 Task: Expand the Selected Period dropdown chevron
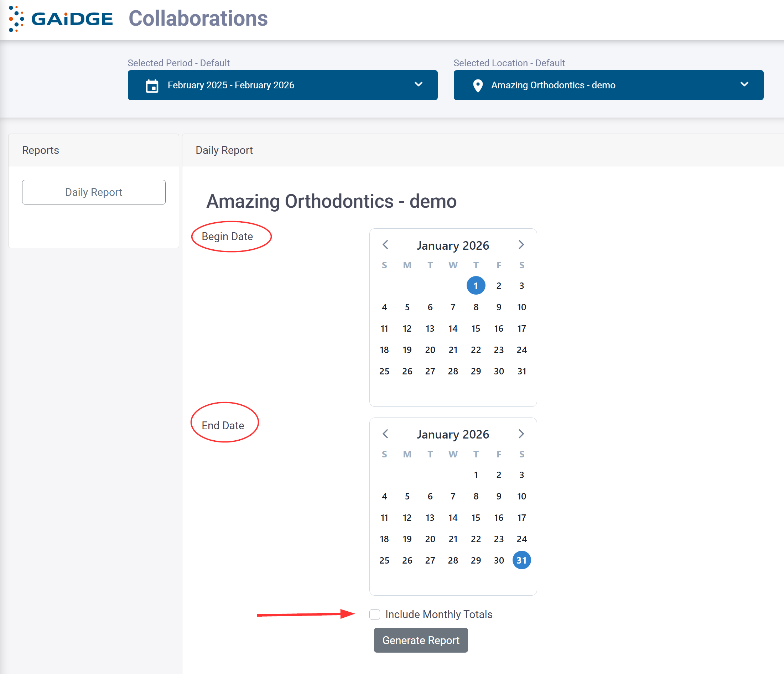coord(418,84)
